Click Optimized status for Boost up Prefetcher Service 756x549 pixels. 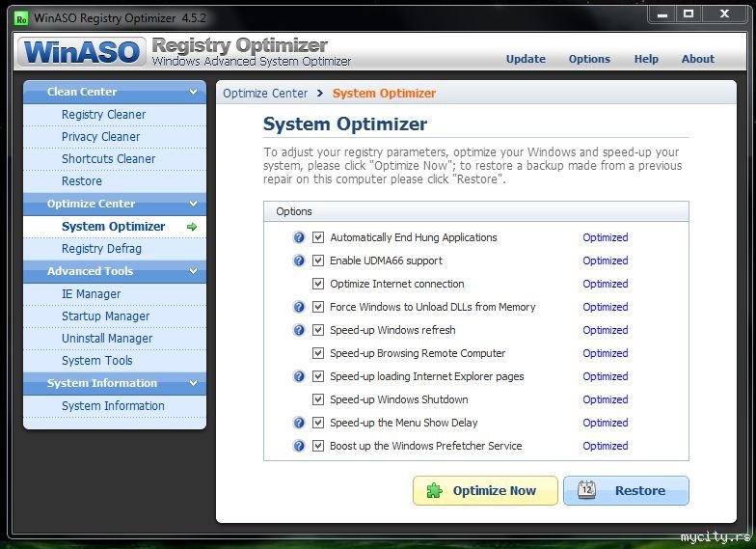coord(606,446)
